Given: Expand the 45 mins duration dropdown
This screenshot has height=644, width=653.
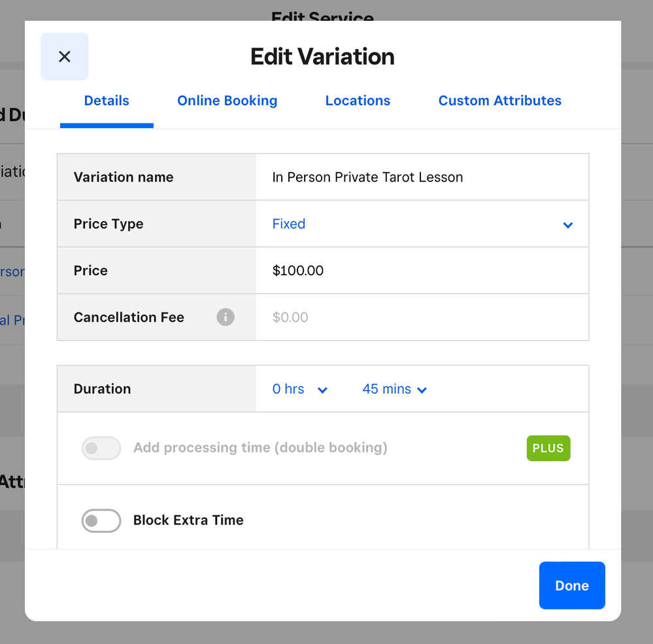Looking at the screenshot, I should click(x=395, y=390).
